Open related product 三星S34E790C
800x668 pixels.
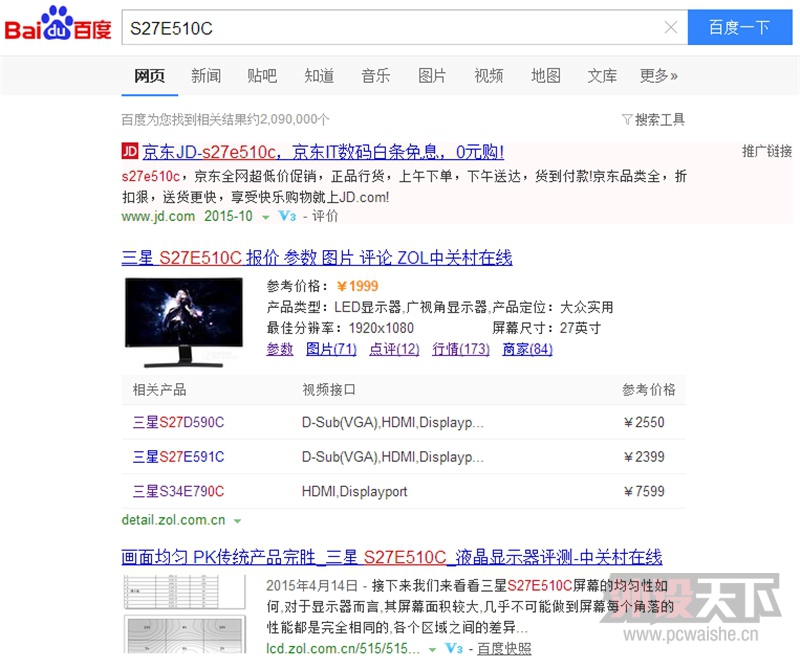[179, 491]
